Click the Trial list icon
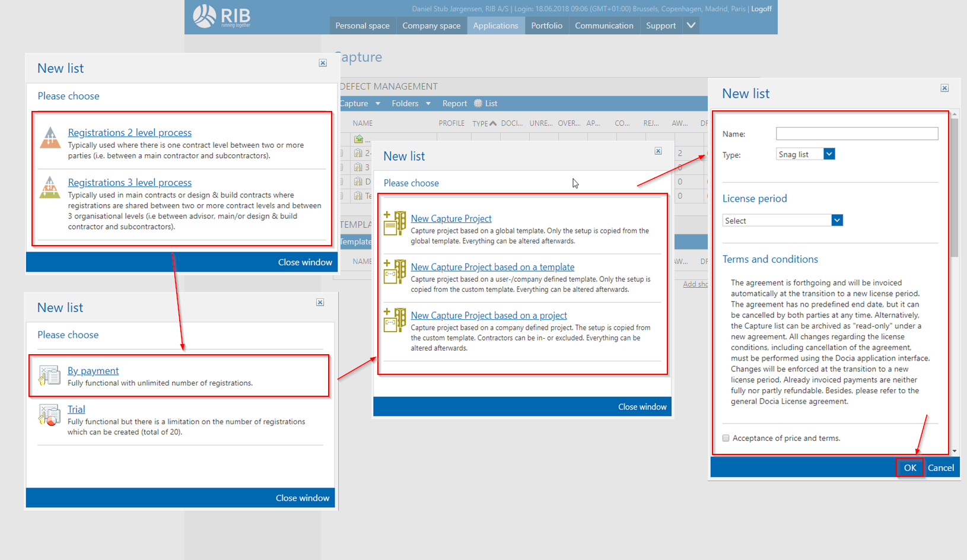This screenshot has width=967, height=560. click(x=49, y=415)
